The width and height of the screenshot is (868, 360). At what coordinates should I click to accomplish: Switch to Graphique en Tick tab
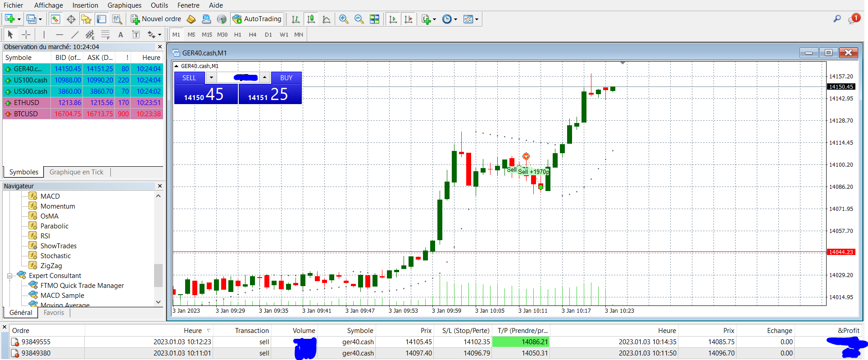click(77, 172)
